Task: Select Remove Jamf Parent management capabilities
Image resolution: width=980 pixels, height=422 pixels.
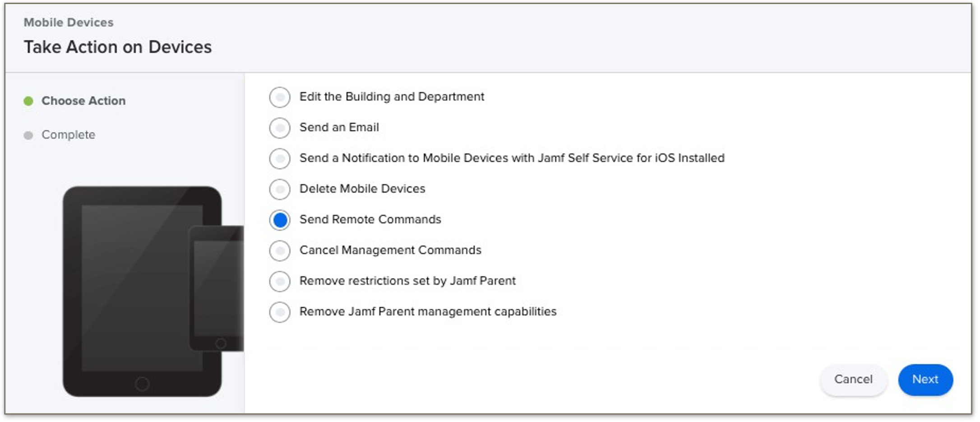Action: pos(280,312)
